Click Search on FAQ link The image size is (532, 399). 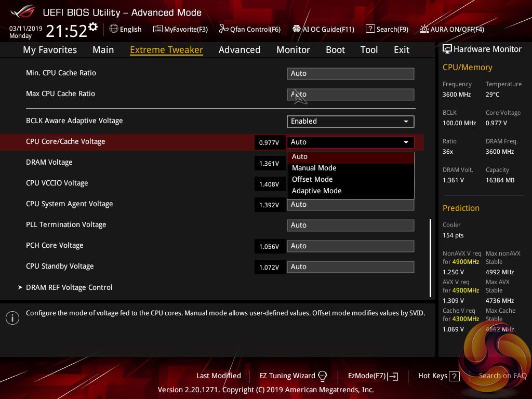click(502, 376)
